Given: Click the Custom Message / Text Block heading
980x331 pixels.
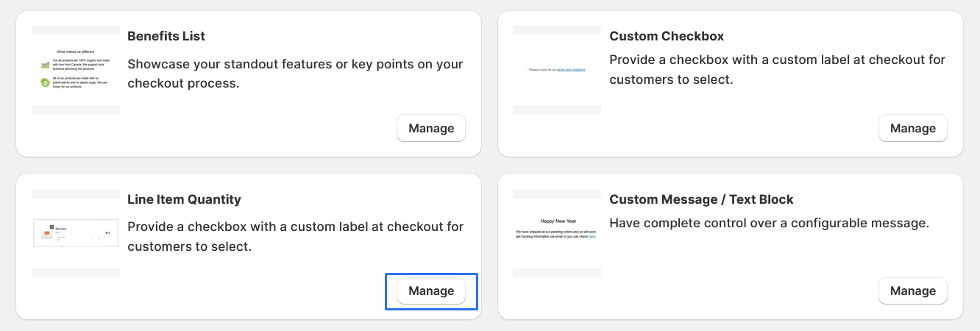Looking at the screenshot, I should point(701,199).
